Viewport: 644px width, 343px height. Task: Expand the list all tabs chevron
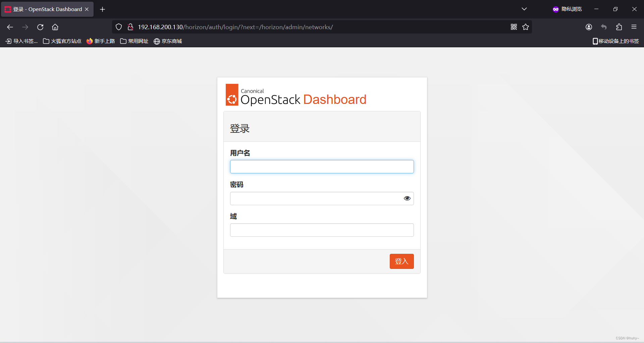coord(524,9)
